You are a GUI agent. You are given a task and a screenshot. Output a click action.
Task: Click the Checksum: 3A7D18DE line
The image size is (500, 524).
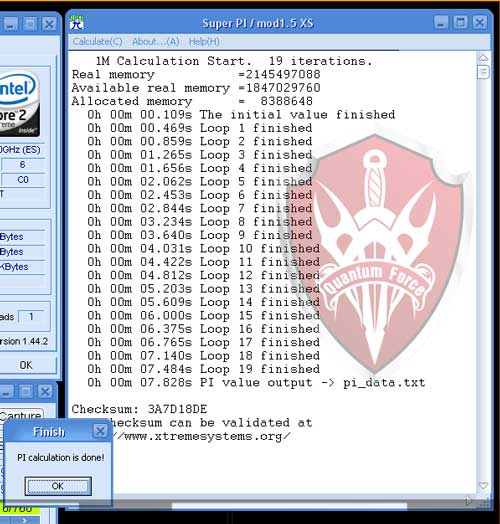click(x=139, y=409)
